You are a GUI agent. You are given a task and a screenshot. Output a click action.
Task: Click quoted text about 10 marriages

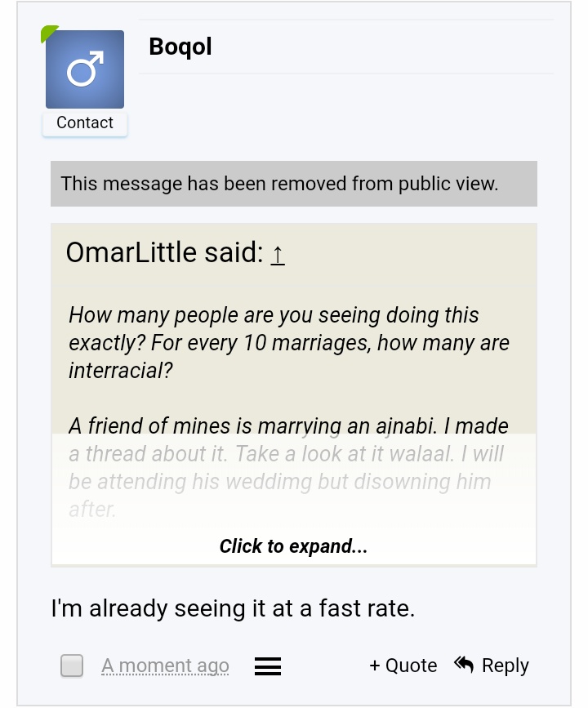pos(289,343)
